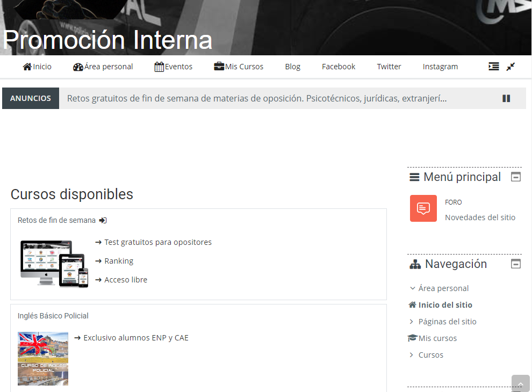Open Novedades del sitio forum link
Image resolution: width=532 pixels, height=392 pixels.
[480, 217]
